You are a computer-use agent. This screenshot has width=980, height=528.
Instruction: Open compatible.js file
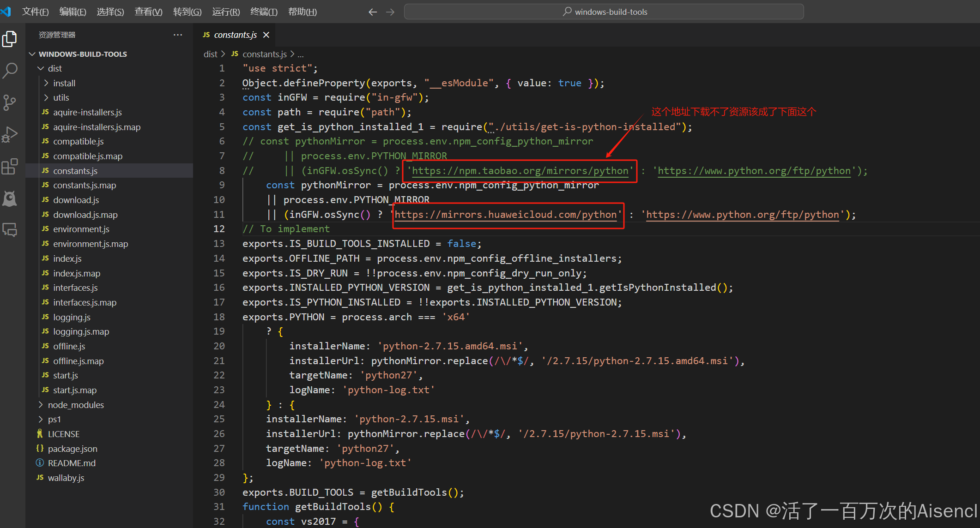pos(78,141)
